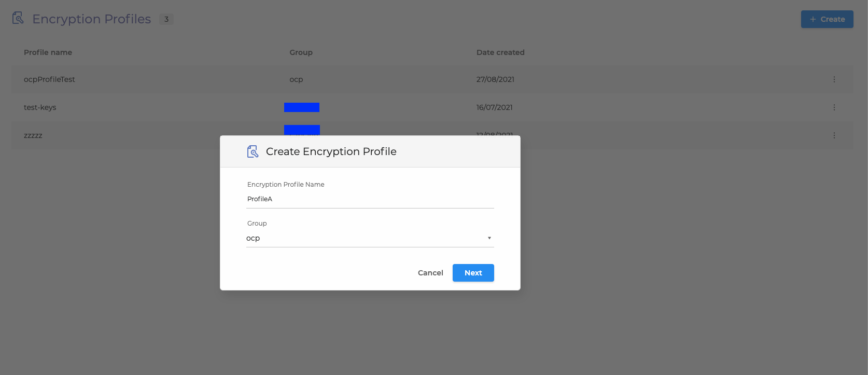Click the 27/08/2021 date cell
This screenshot has height=375, width=868.
click(x=495, y=79)
